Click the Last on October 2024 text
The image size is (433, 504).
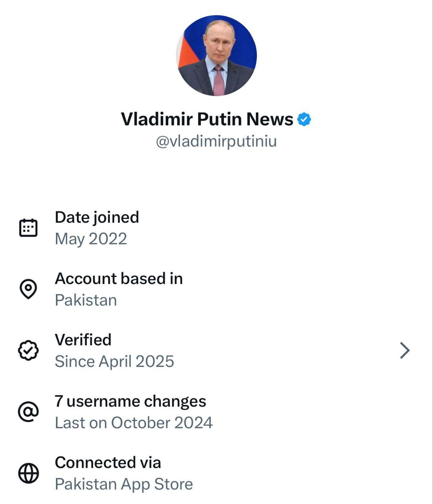pos(134,423)
